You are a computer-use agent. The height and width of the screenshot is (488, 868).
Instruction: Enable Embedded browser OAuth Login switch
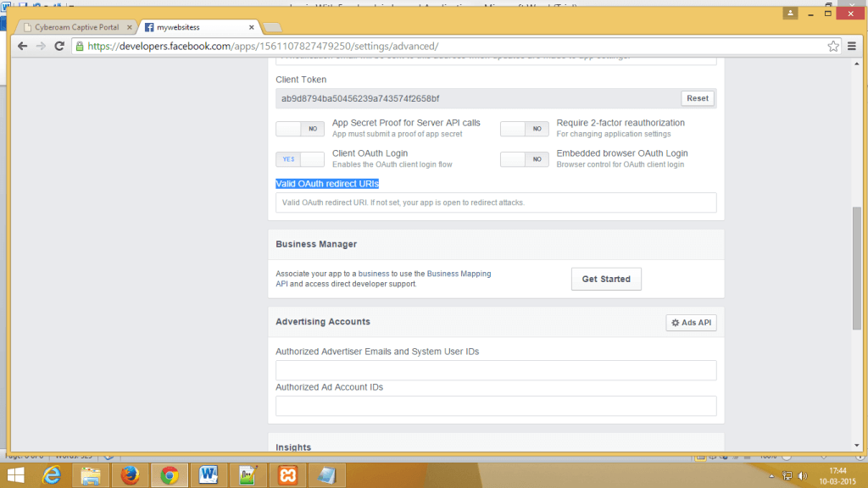click(x=524, y=159)
